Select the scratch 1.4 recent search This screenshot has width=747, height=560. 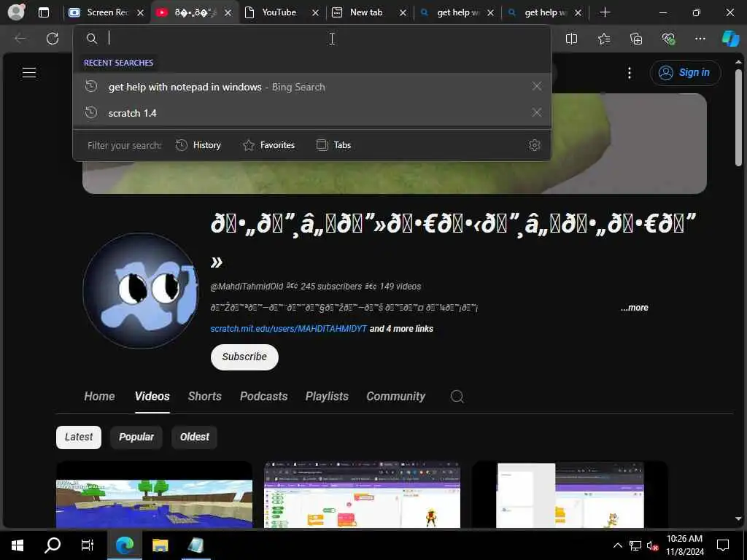312,113
